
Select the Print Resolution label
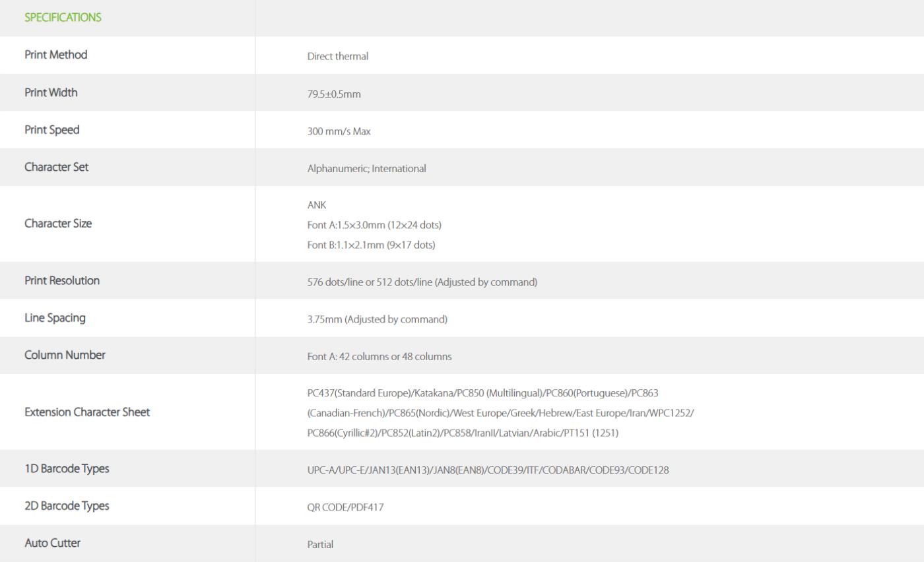point(62,280)
